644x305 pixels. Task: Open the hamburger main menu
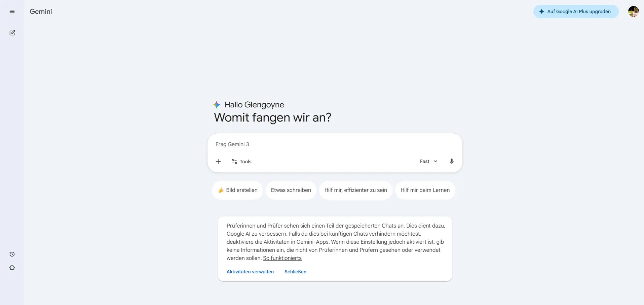tap(12, 11)
